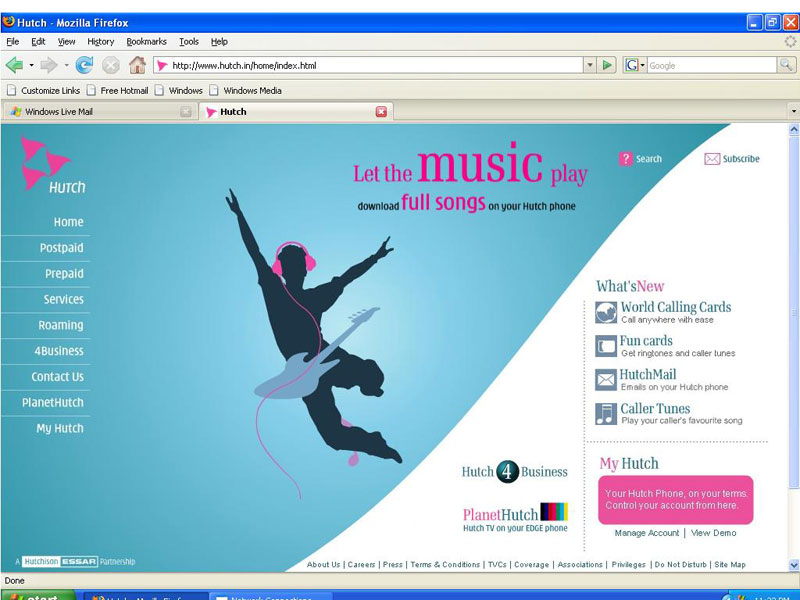Click the World Calling Cards globe icon
800x600 pixels.
point(606,312)
